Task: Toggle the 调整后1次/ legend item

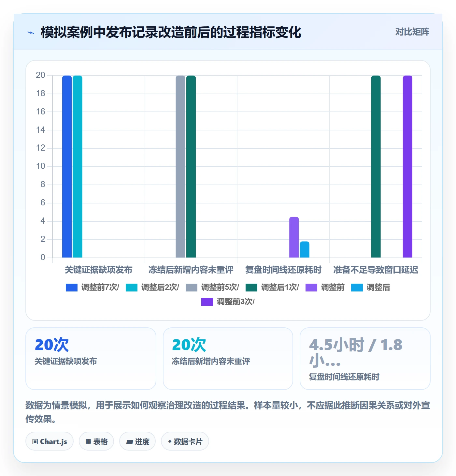Action: (272, 287)
